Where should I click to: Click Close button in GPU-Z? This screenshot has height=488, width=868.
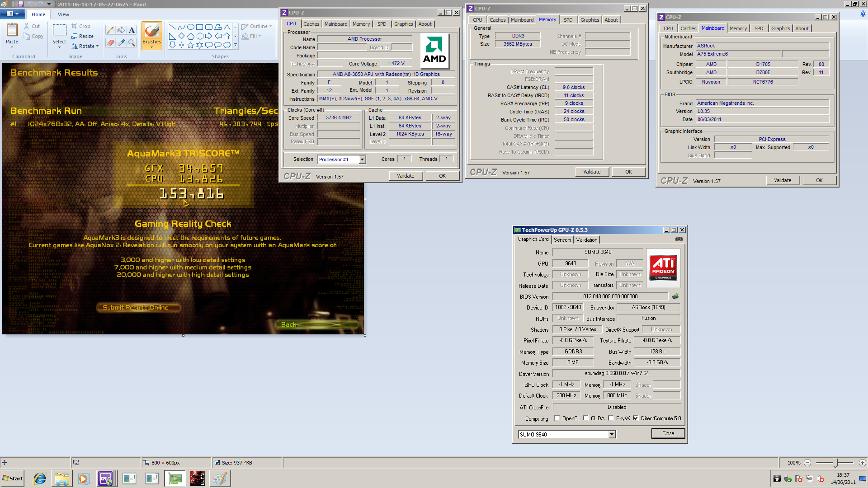(668, 434)
